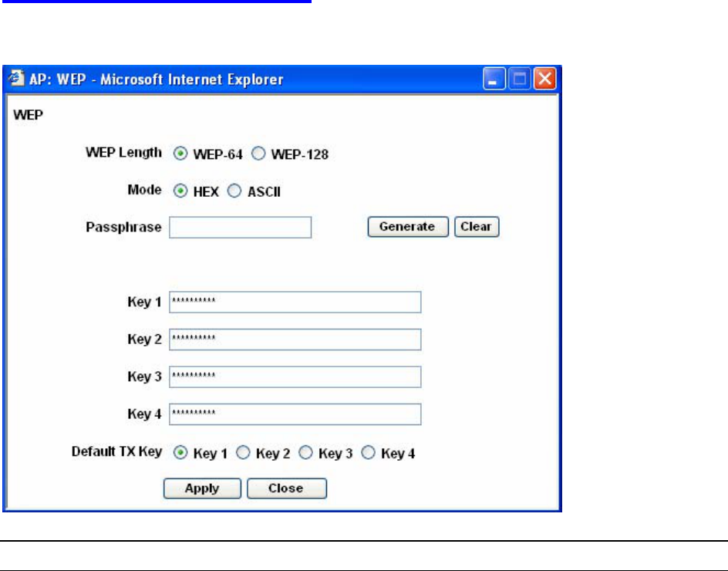This screenshot has width=728, height=571.
Task: Select the WEP-64 radio button
Action: [180, 154]
